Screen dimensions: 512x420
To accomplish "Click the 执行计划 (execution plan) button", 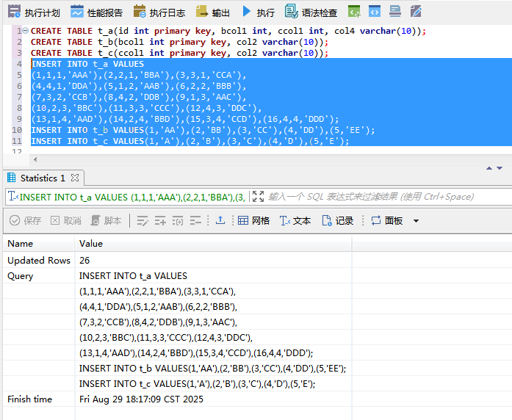I will tap(34, 12).
